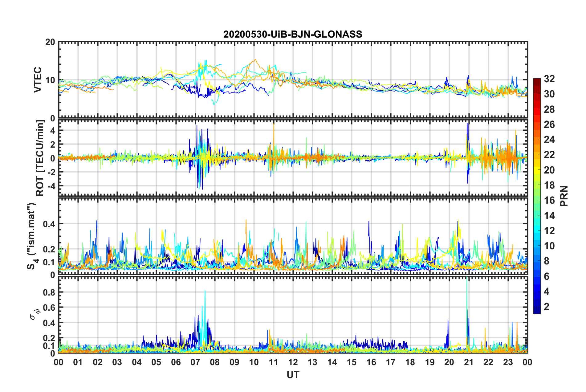Select colorbar tick label 2

coord(547,306)
